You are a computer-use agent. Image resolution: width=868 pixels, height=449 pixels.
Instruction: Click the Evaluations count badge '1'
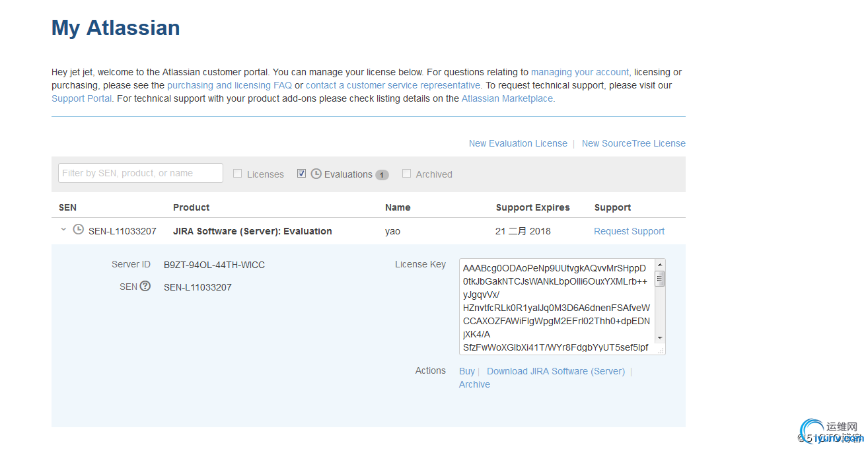point(382,175)
